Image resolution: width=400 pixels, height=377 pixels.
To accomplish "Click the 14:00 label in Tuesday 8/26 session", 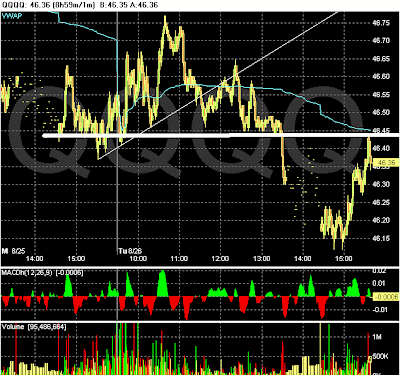I will tap(303, 259).
